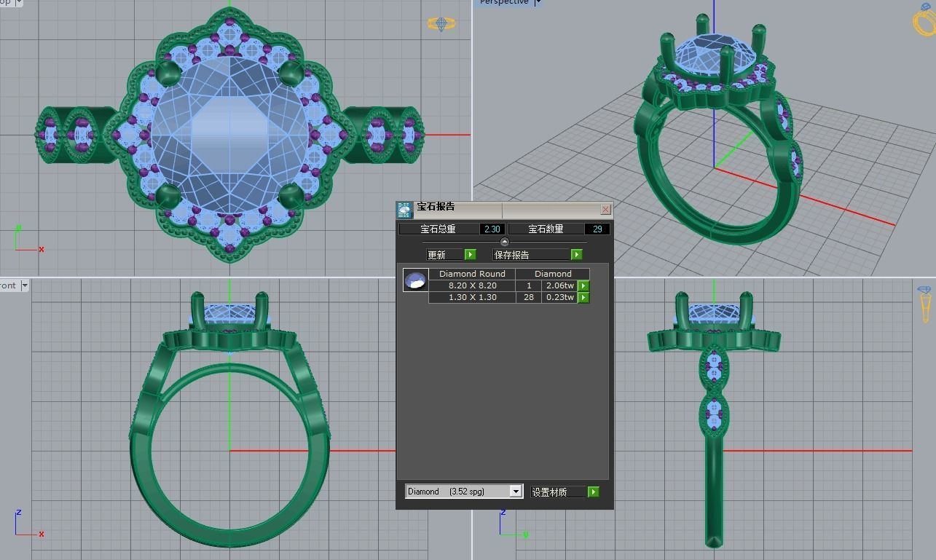
Task: Click the ring icon in Perspective viewport corner
Action: coord(924,19)
